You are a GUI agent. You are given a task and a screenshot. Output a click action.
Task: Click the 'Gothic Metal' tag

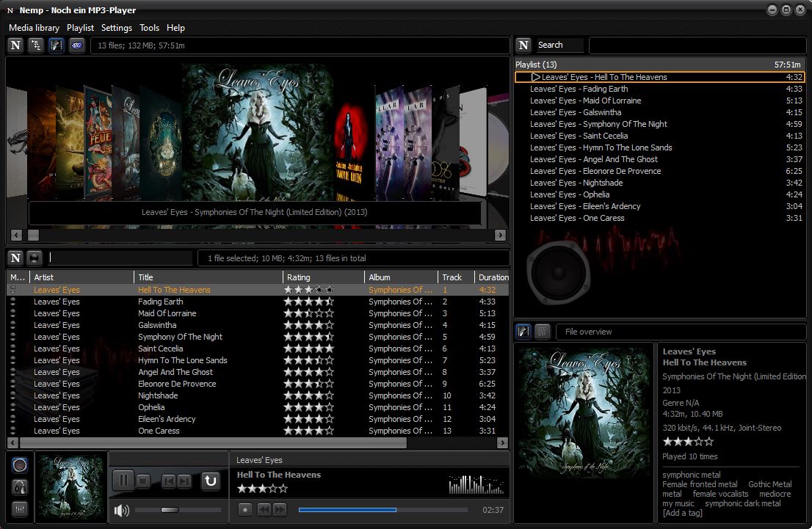click(x=770, y=484)
